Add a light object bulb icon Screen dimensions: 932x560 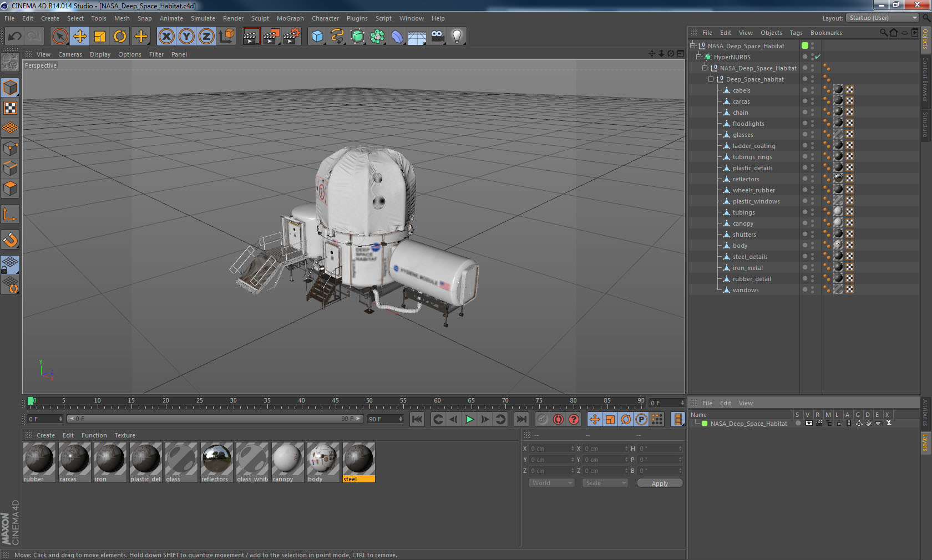pos(457,37)
